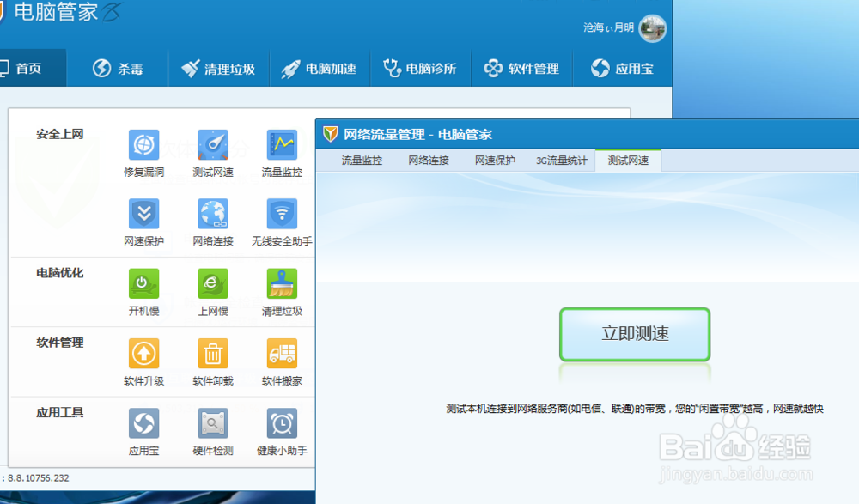Click username 沧海い月明
The image size is (859, 504).
[x=608, y=27]
